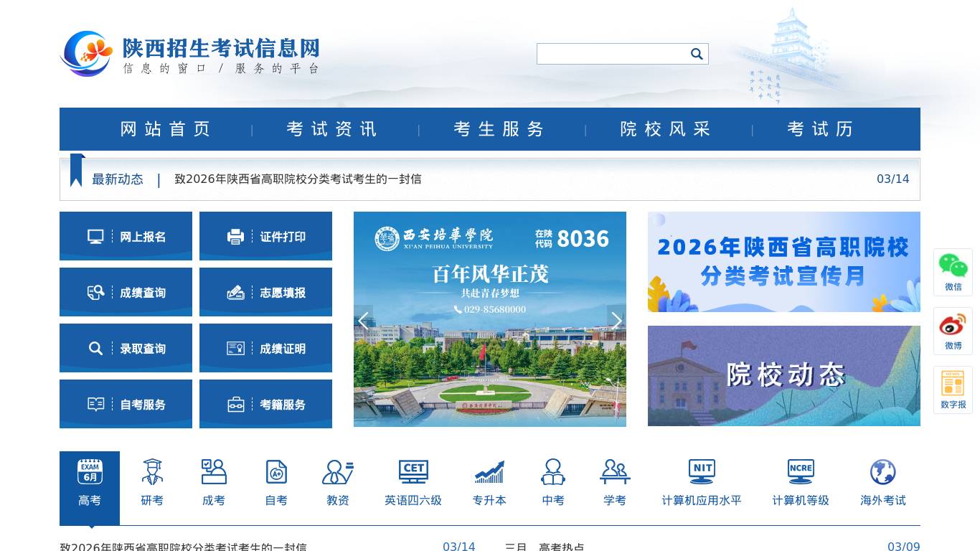The image size is (980, 551).
Task: Click the 专升本 rising chart icon
Action: (489, 481)
